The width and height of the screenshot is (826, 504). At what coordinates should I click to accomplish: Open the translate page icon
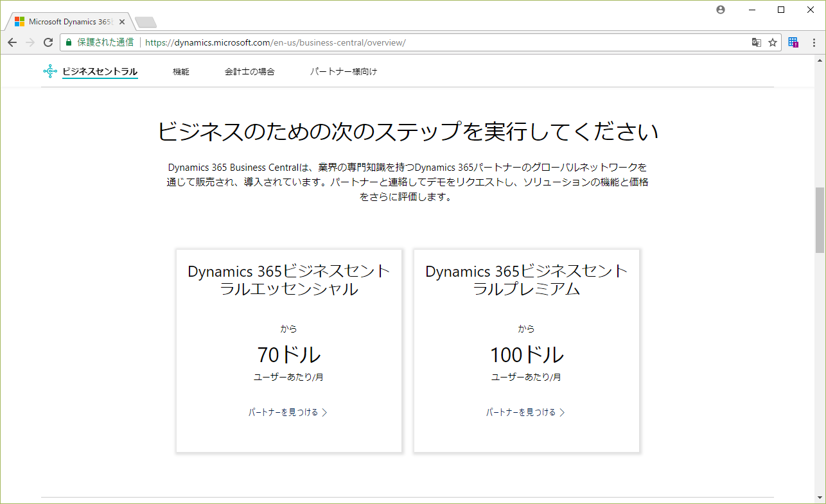point(757,42)
